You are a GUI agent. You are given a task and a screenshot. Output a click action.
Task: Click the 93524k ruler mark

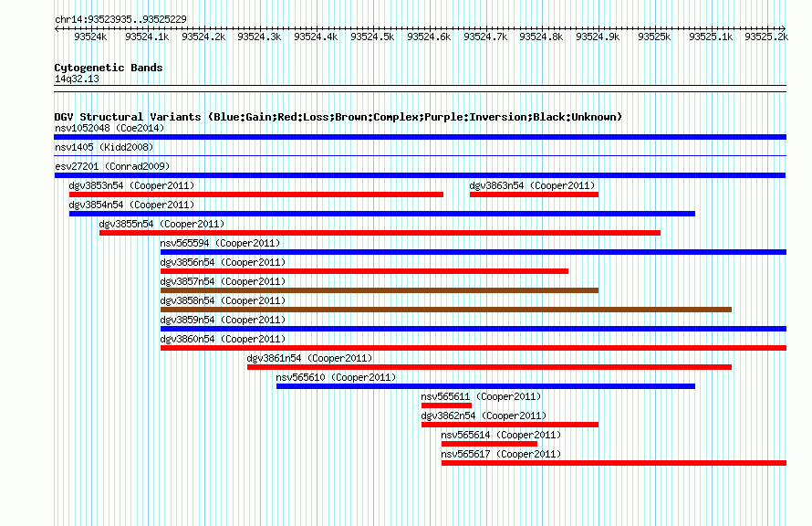(90, 37)
